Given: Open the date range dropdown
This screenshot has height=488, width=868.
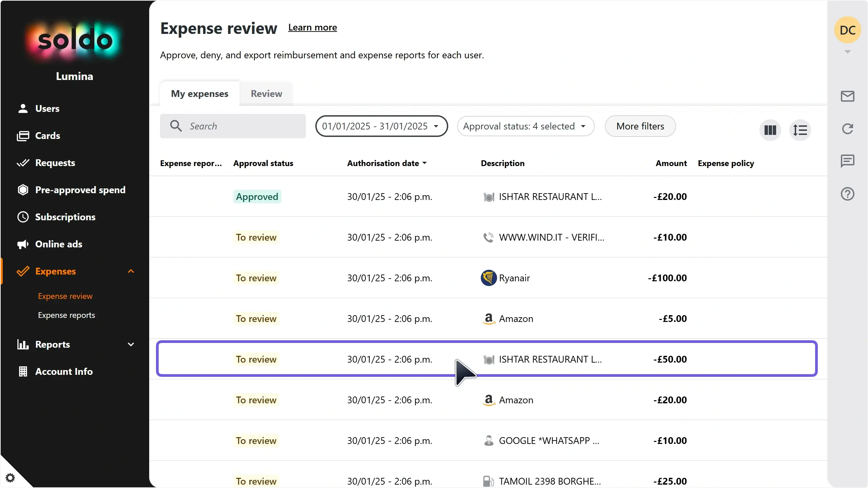Looking at the screenshot, I should [x=381, y=126].
